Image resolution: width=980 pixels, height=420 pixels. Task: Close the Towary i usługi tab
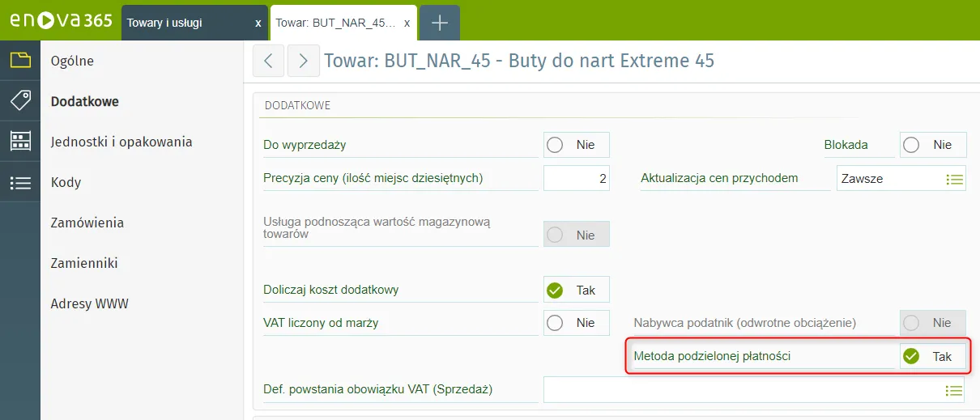[258, 23]
